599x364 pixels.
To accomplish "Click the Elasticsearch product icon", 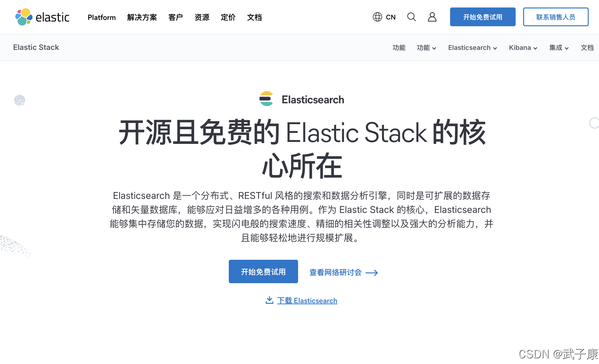I will coord(265,100).
